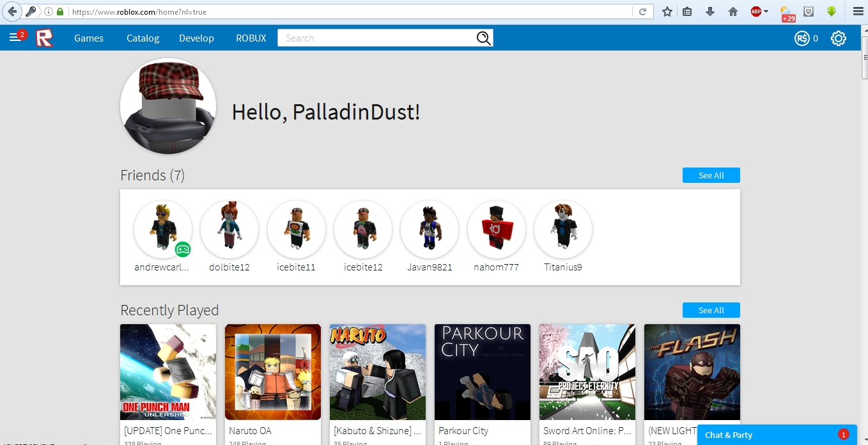Click See All button for Recently Played
This screenshot has width=868, height=445.
point(711,310)
